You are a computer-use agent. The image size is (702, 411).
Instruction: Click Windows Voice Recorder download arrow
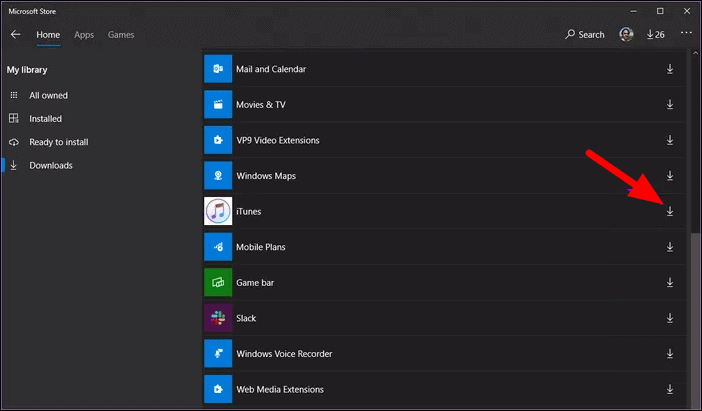point(670,354)
